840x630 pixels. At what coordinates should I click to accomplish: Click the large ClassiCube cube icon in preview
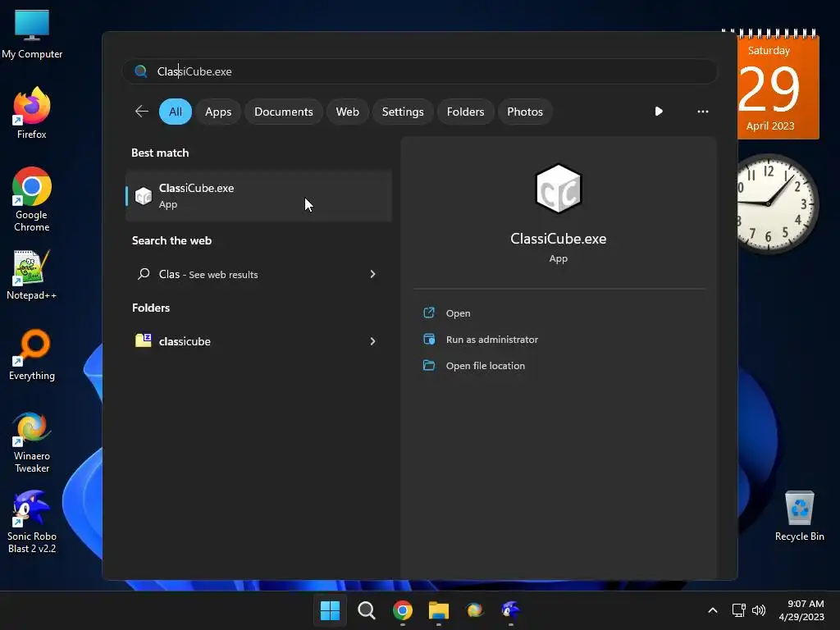pos(558,189)
